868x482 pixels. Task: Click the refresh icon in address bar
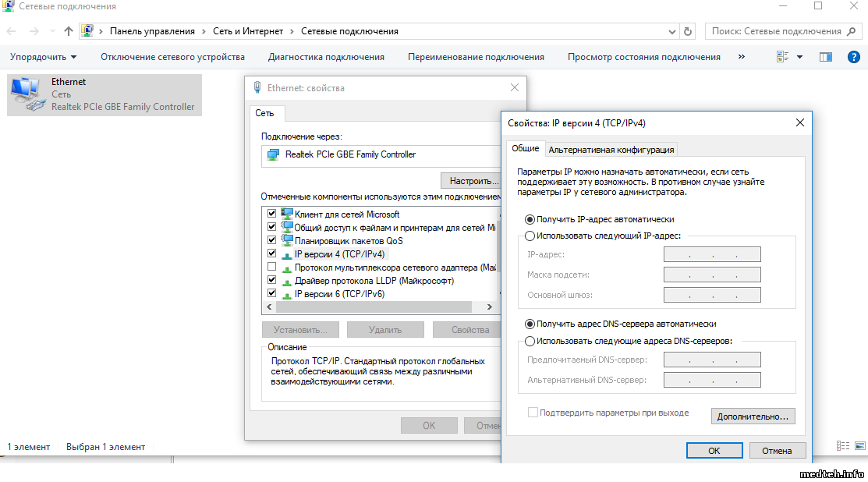click(688, 31)
